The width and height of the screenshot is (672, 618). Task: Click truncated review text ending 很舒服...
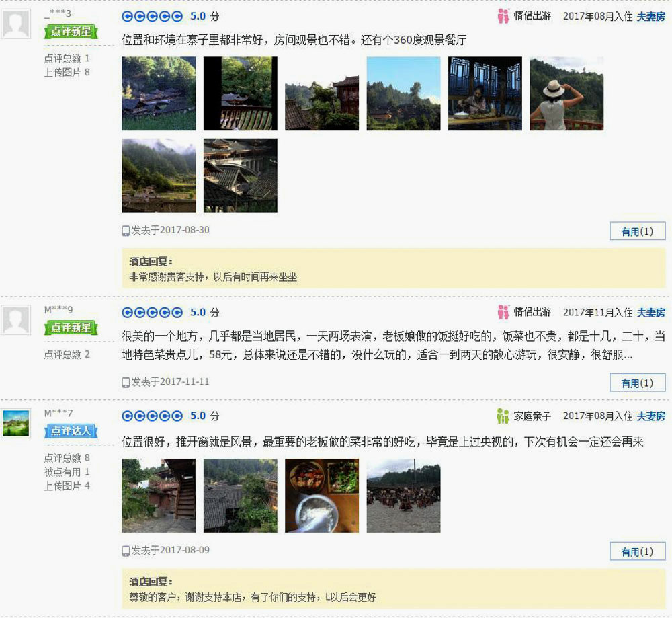pos(393,345)
